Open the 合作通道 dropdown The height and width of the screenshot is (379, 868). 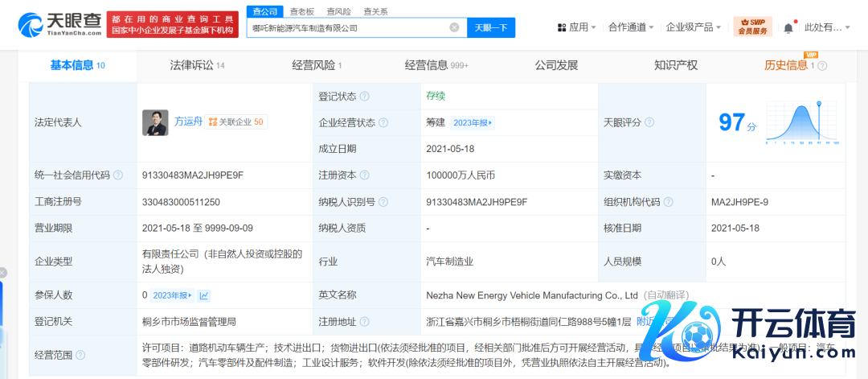[630, 27]
